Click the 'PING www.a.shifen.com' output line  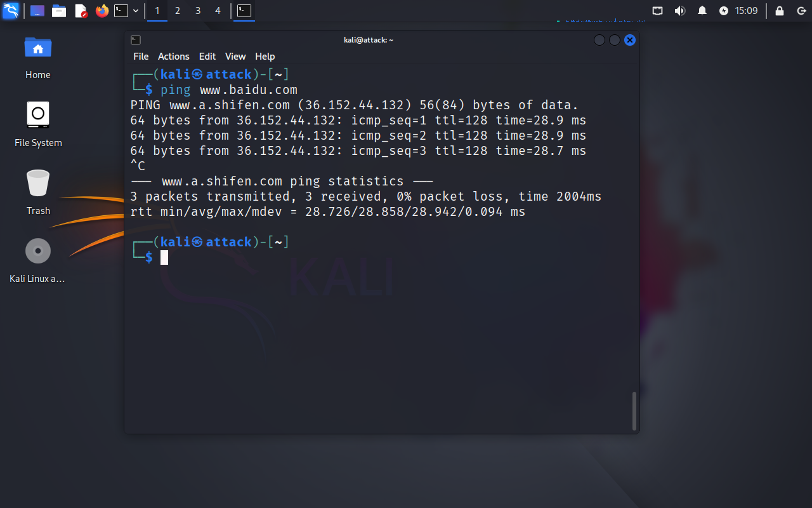355,105
